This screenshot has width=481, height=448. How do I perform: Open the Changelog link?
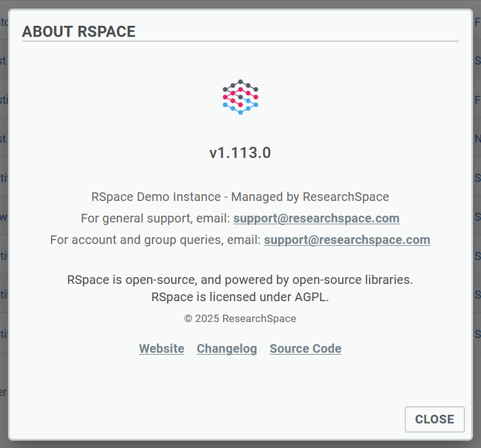click(227, 348)
